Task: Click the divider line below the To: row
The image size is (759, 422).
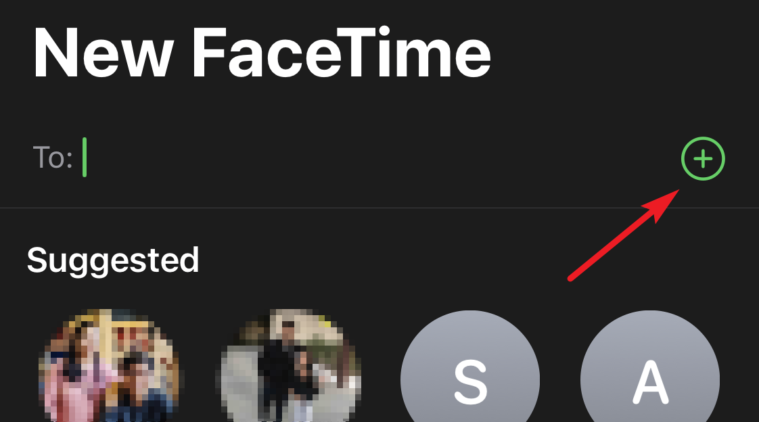Action: [x=380, y=208]
